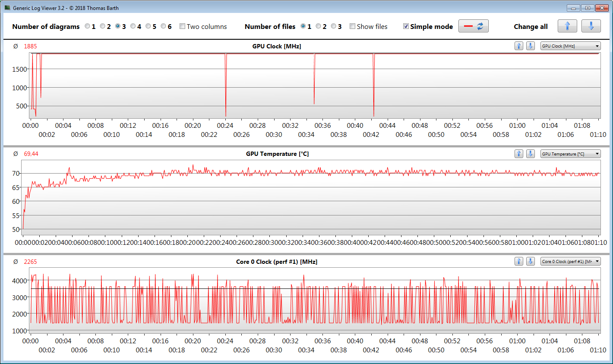Select 1 diagram radio button
613x364 pixels.
coord(87,26)
